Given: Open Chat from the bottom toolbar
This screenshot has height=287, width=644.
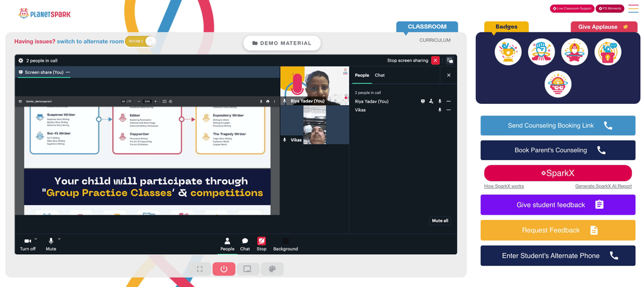Looking at the screenshot, I should 245,244.
